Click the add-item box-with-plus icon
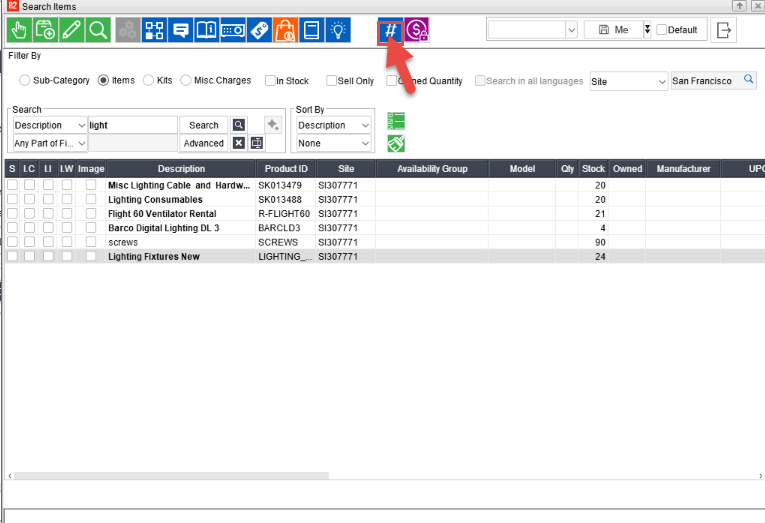 (45, 30)
